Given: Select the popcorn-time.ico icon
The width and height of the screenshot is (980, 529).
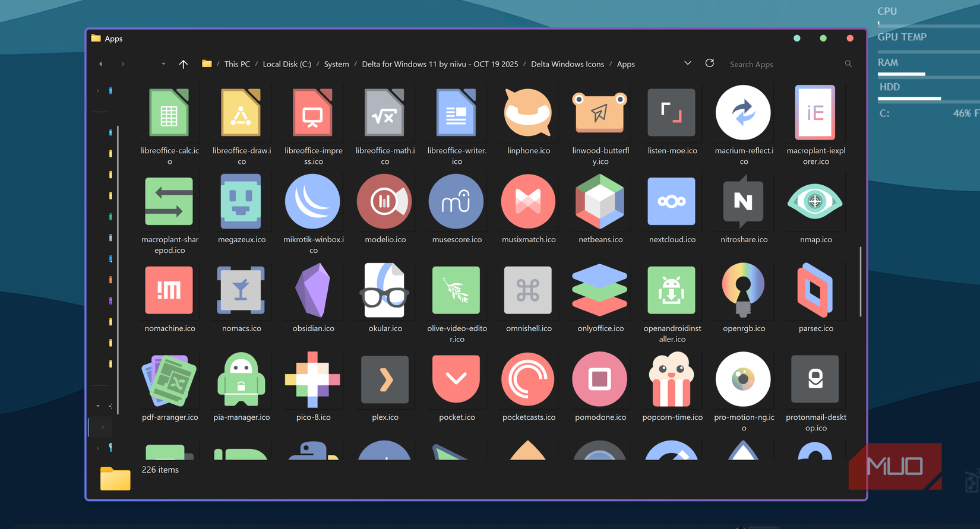Looking at the screenshot, I should coord(672,379).
